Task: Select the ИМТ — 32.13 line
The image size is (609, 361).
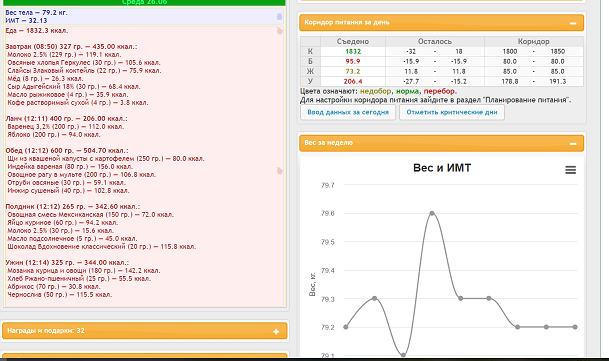Action: 26,21
